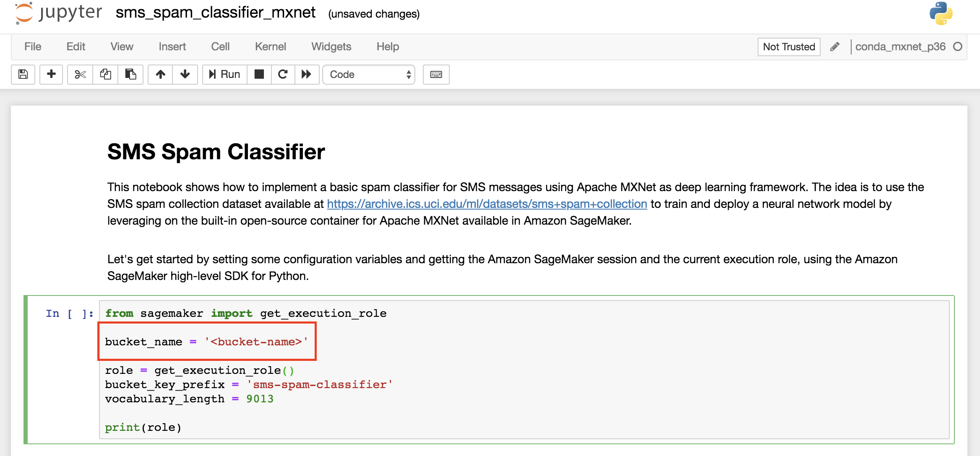Image resolution: width=980 pixels, height=456 pixels.
Task: Open the Kernel menu
Action: click(x=270, y=47)
